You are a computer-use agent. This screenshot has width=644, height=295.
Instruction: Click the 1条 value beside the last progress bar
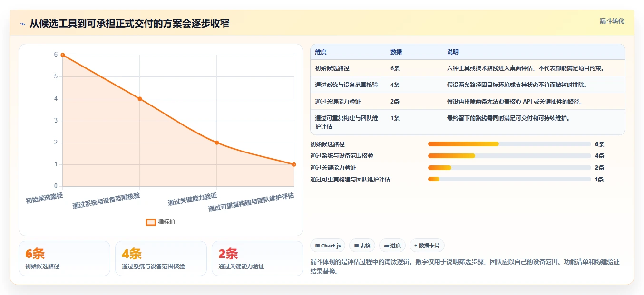[600, 180]
